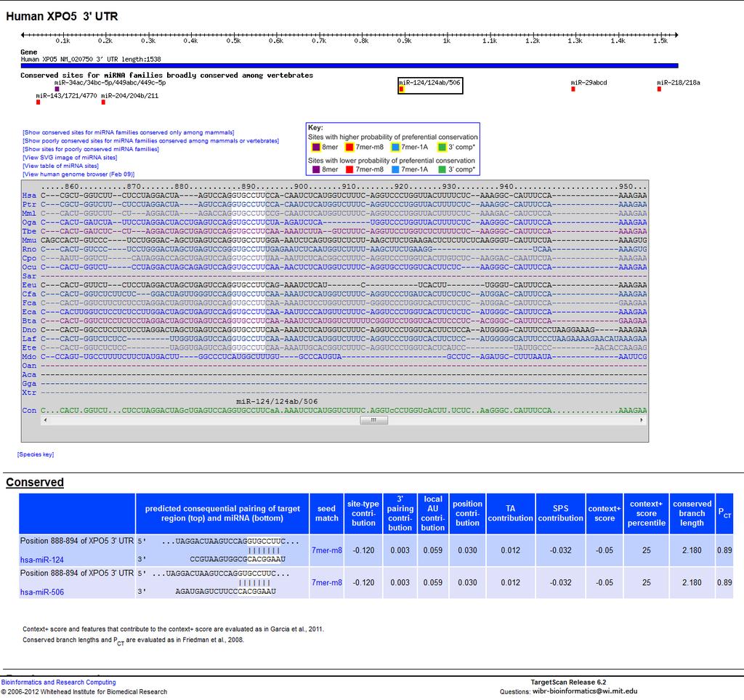This screenshot has height=700, width=744.
Task: Click the left arrow of the alignment scrollbar
Action: (45, 420)
